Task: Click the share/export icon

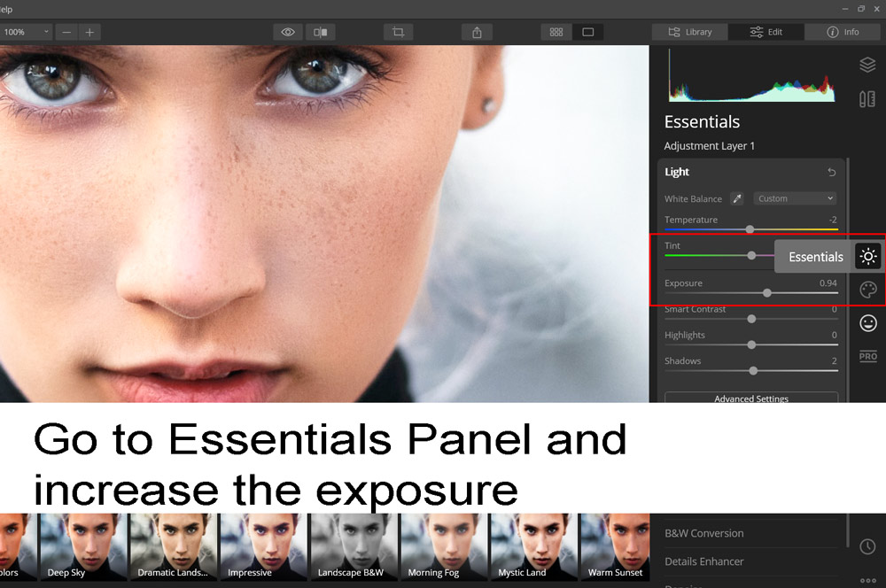Action: point(477,32)
